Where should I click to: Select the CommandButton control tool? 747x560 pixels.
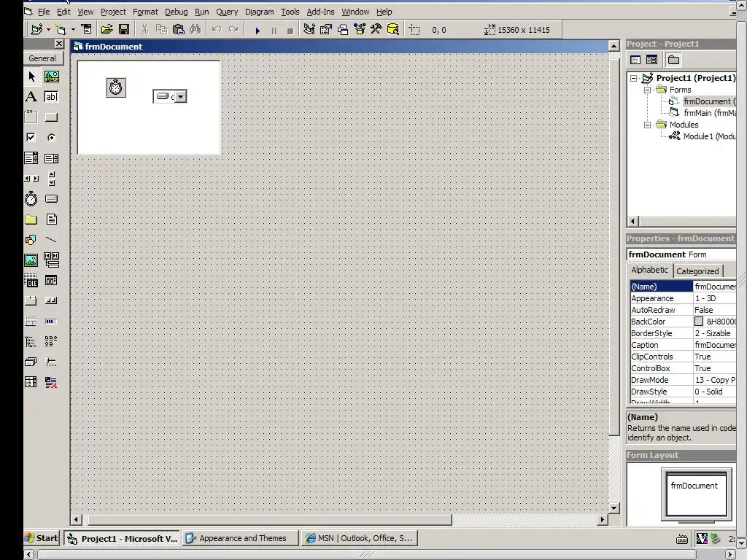click(x=52, y=117)
